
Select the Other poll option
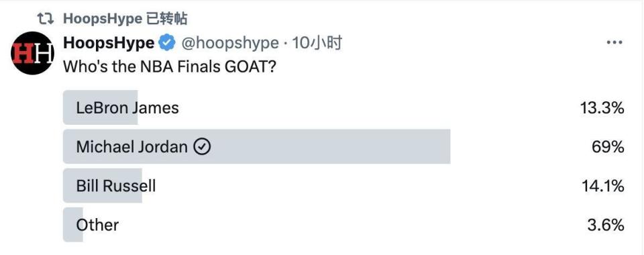coord(343,225)
